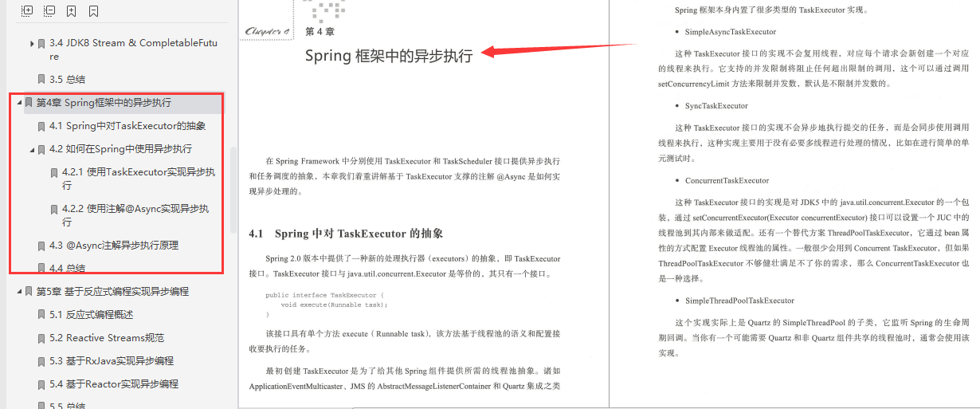The height and width of the screenshot is (409, 980).
Task: Click the page heading Spring 框架中的异步执行
Action: tap(389, 56)
